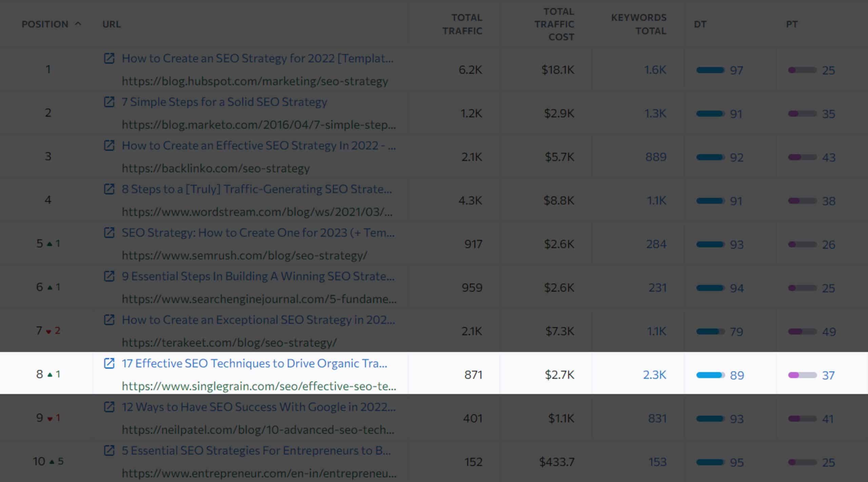The image size is (868, 482).
Task: Open external link icon for Marketo result
Action: 109,102
